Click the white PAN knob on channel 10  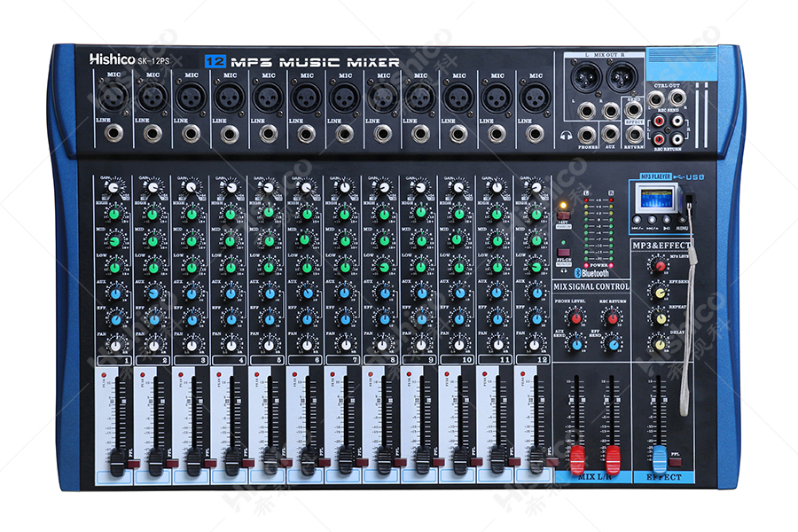click(460, 345)
